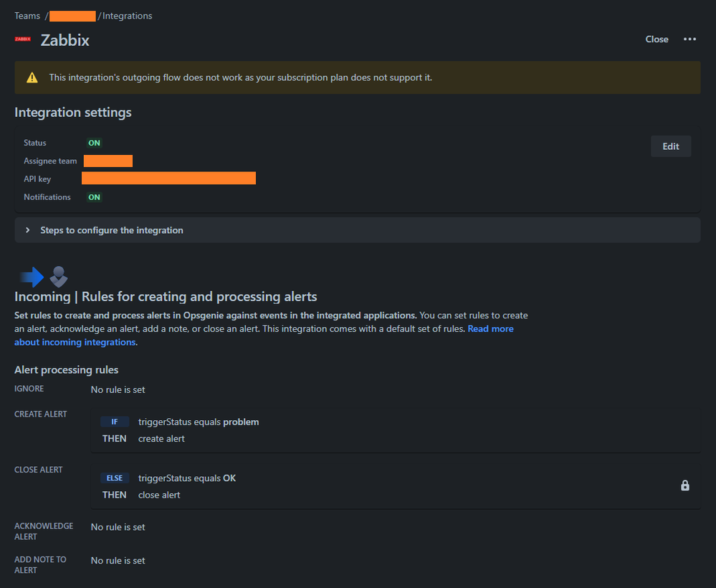
Task: Click Edit in Integration settings
Action: 671,146
